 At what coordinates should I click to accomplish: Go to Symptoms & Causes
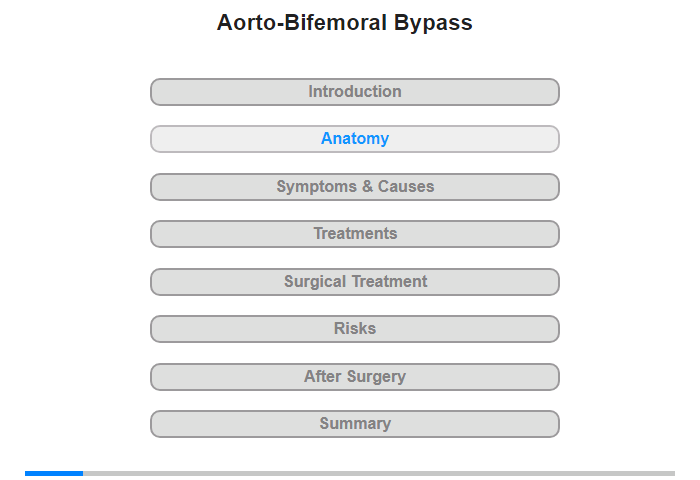(x=354, y=187)
